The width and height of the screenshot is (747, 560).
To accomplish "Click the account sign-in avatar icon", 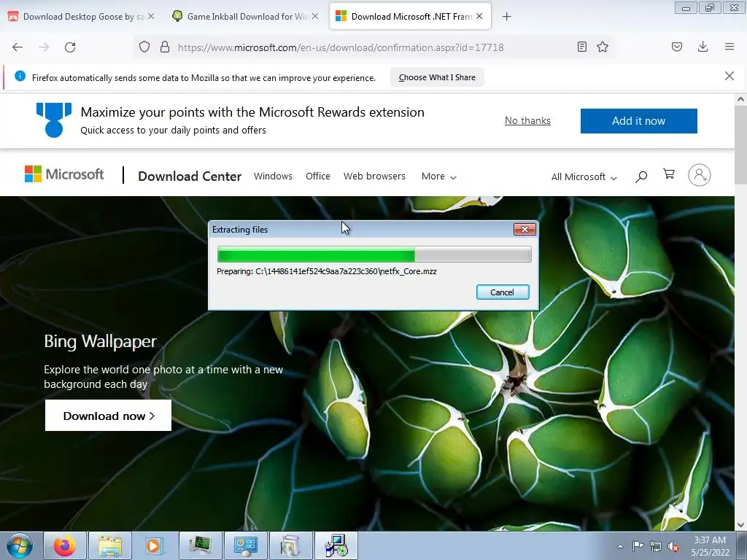I will click(x=700, y=175).
